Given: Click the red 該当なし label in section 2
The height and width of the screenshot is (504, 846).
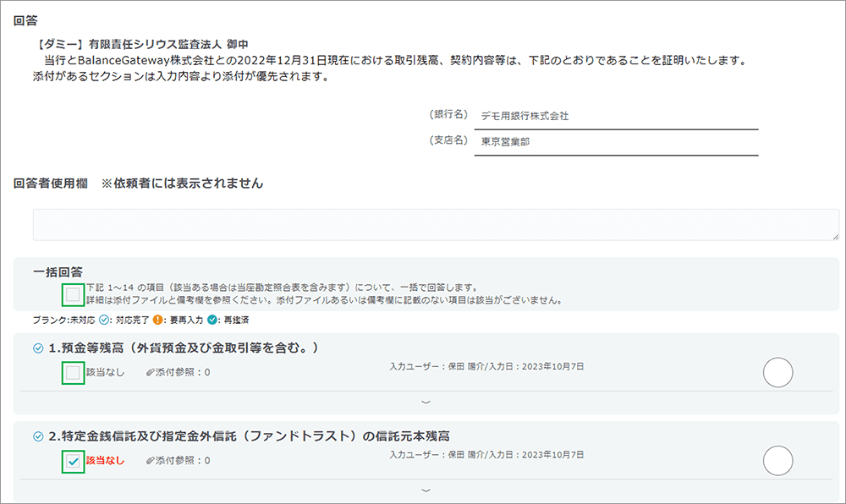Looking at the screenshot, I should (x=105, y=461).
